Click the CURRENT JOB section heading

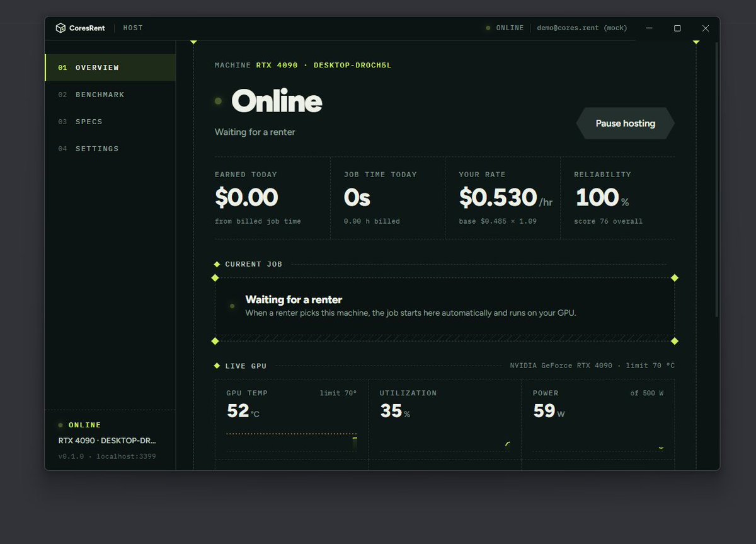click(254, 264)
